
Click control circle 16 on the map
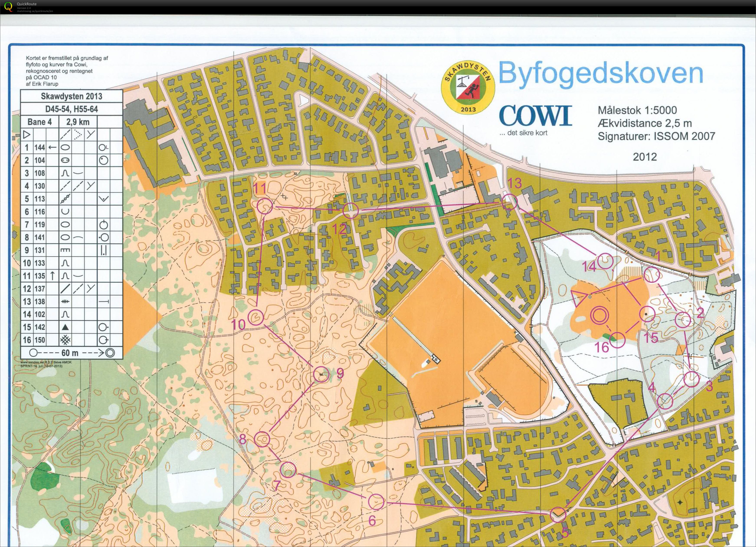click(x=618, y=340)
